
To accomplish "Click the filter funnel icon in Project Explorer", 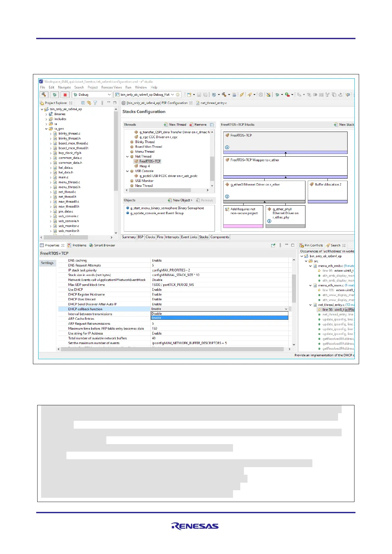I will coord(95,103).
